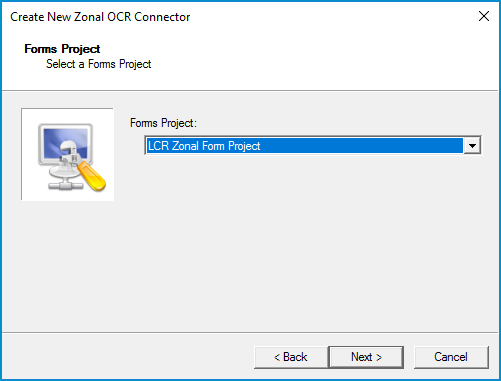This screenshot has height=381, width=501.
Task: Click the "Forms Project:" field label
Action: pos(163,123)
